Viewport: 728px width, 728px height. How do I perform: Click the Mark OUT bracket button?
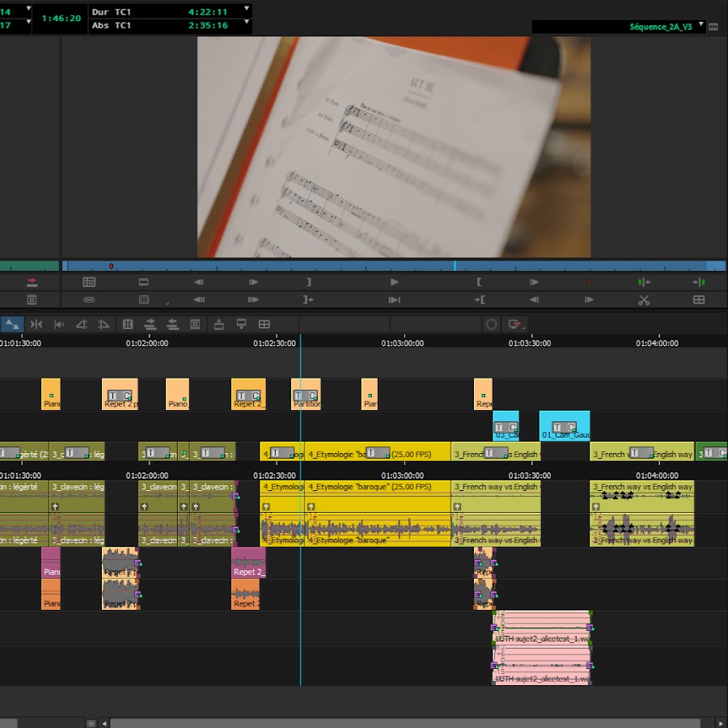tap(309, 281)
